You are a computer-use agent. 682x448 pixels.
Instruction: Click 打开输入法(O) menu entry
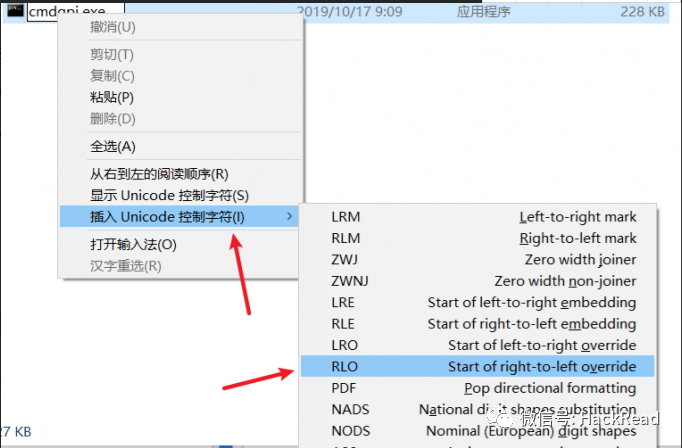180,244
